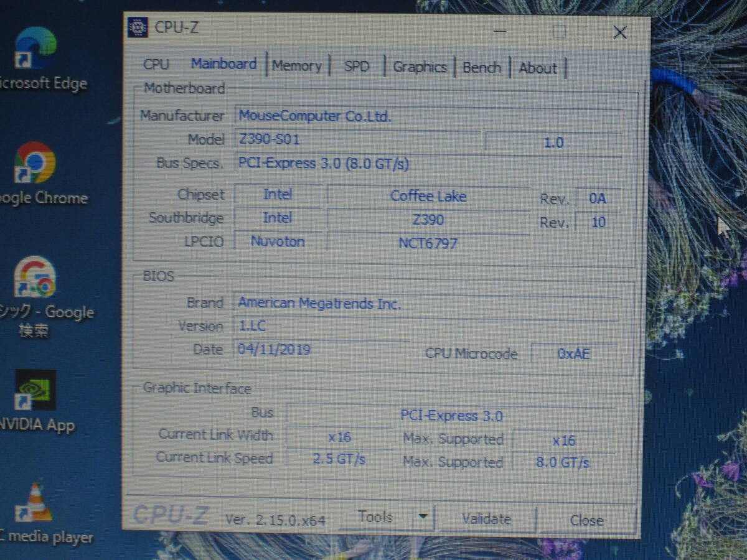Click the Nuvoton LPCIO vendor field
This screenshot has width=747, height=560.
[278, 241]
